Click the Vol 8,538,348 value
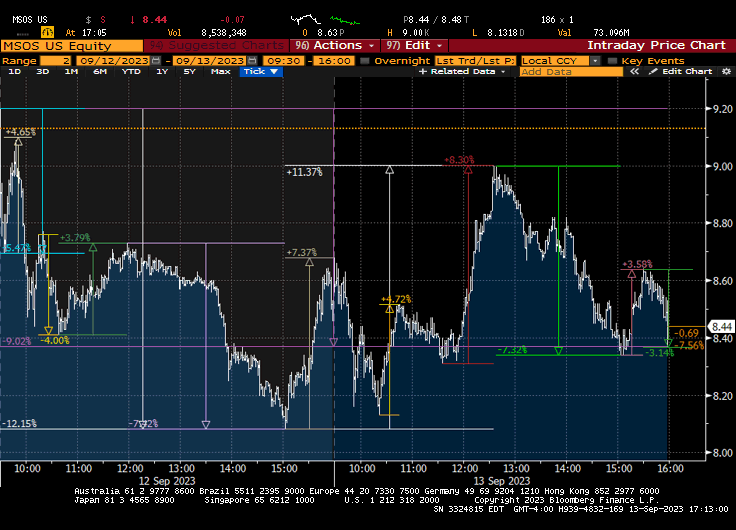Screen dimensions: 736x530 click(224, 32)
